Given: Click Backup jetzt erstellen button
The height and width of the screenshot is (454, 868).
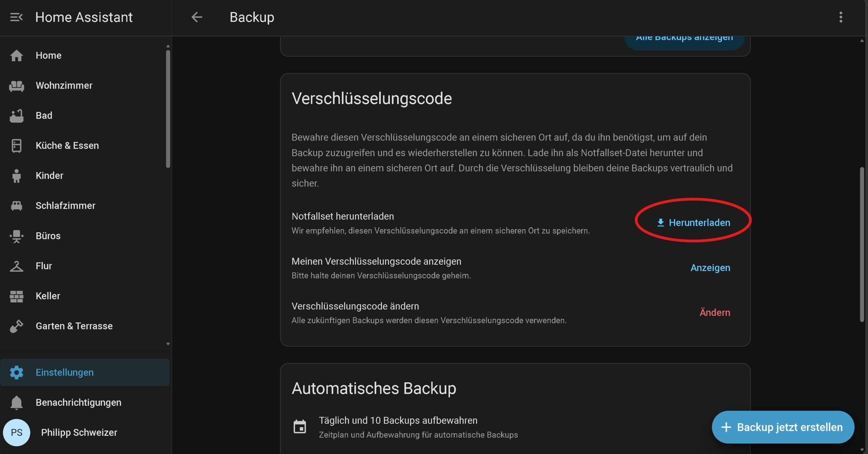Looking at the screenshot, I should pos(783,427).
